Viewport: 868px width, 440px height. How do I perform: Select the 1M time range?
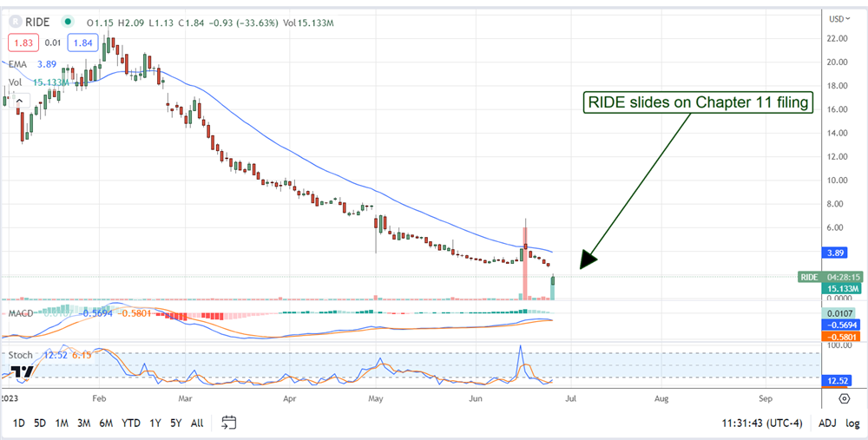[62, 424]
